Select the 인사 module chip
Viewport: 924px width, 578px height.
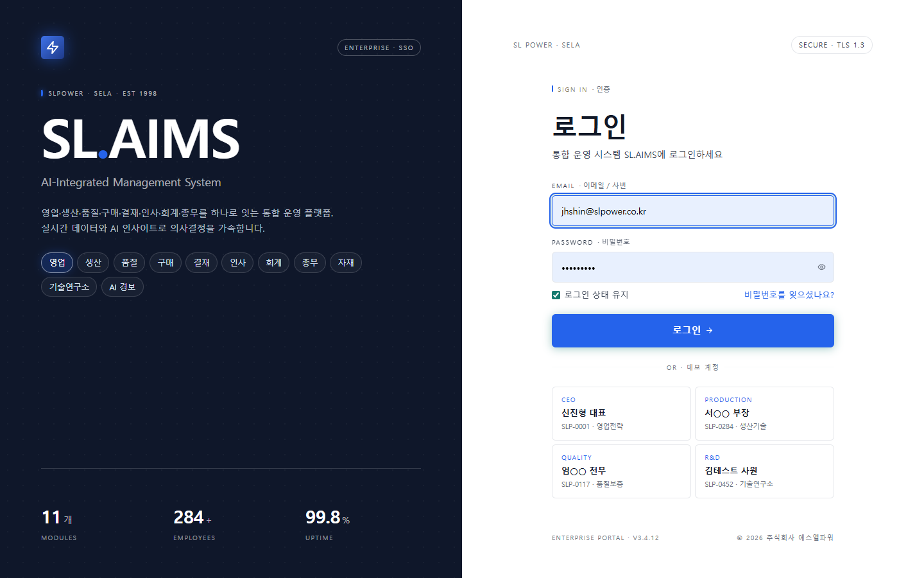pyautogui.click(x=237, y=263)
